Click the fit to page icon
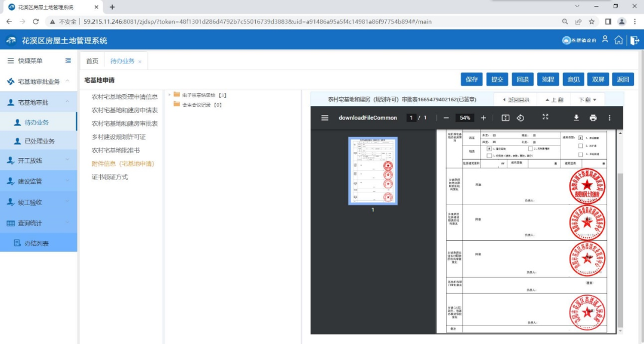 (506, 118)
